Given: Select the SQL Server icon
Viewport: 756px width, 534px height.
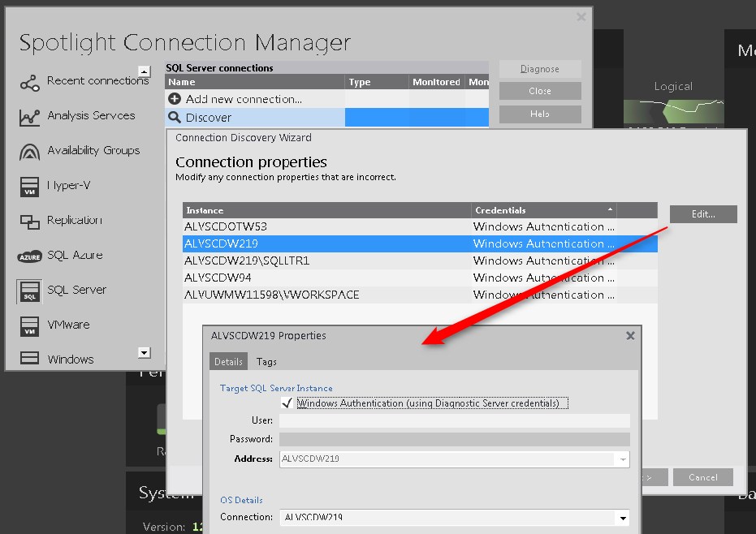Looking at the screenshot, I should [x=30, y=291].
